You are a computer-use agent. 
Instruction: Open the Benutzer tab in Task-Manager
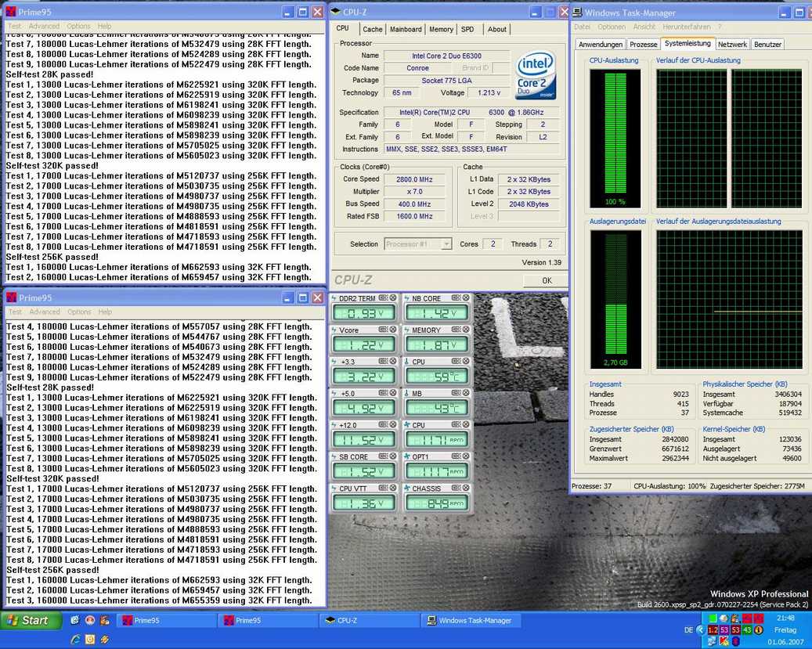767,45
